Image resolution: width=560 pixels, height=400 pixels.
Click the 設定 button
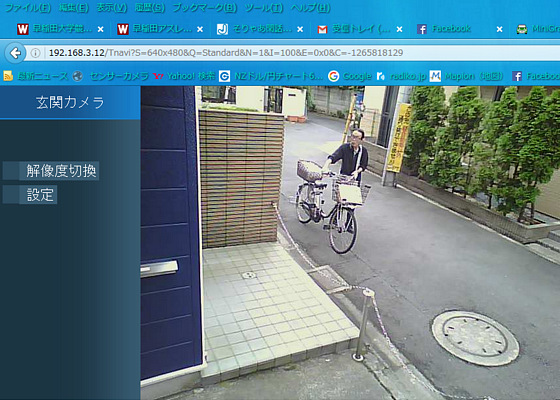(30, 195)
